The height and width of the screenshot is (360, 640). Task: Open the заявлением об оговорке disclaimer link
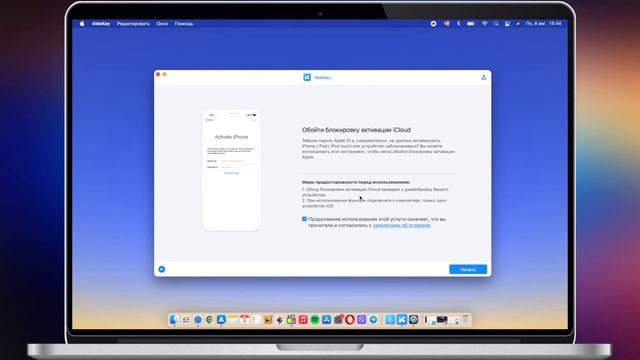tap(401, 225)
